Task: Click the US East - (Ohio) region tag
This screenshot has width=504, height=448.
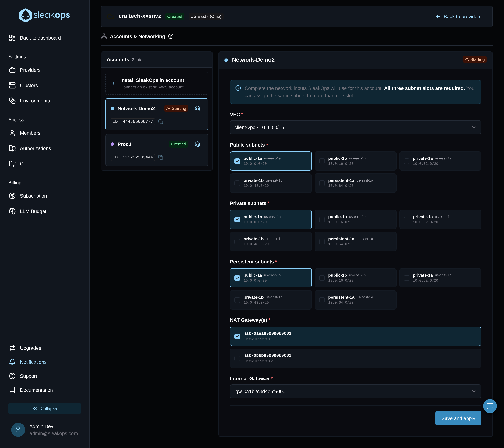Action: [206, 16]
